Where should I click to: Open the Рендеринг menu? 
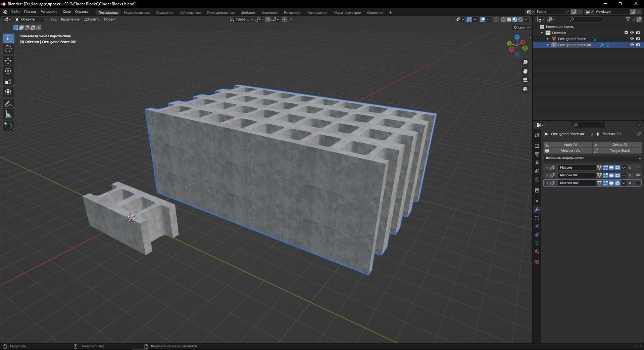[x=49, y=12]
